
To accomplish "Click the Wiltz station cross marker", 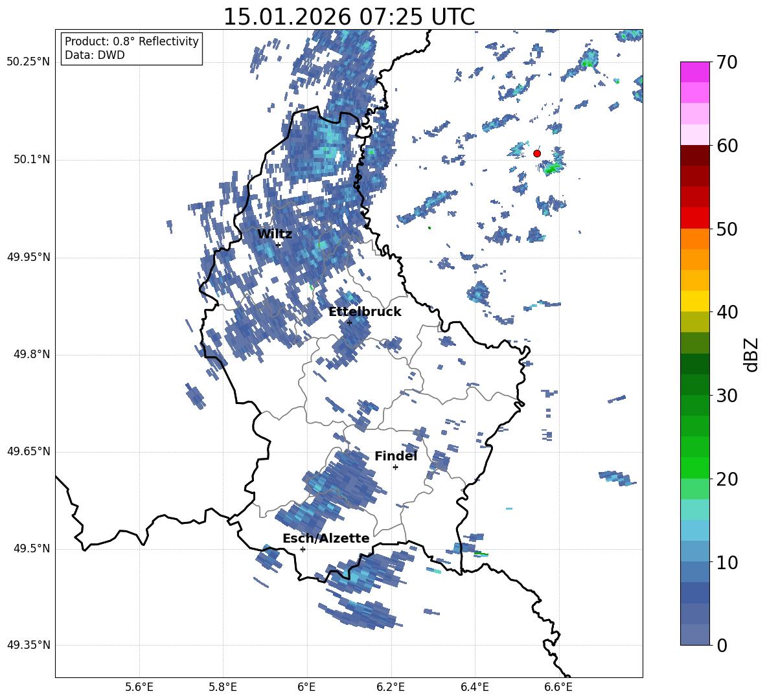I will pos(278,245).
